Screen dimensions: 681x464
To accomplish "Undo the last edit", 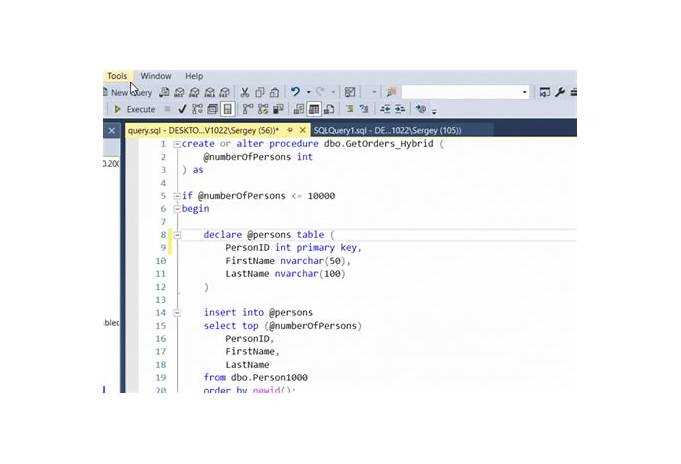I will (295, 92).
